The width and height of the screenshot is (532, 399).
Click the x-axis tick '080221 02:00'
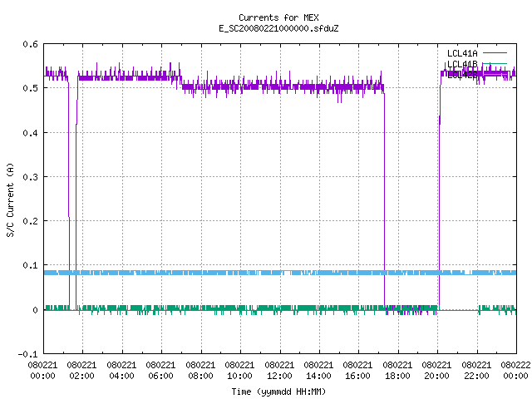pos(81,371)
